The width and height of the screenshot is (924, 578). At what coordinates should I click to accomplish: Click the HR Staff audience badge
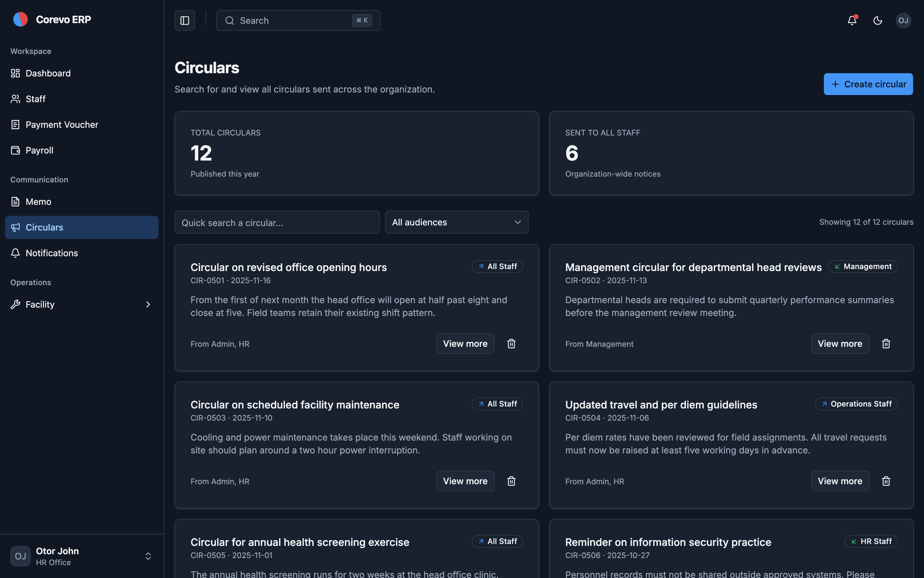[871, 541]
